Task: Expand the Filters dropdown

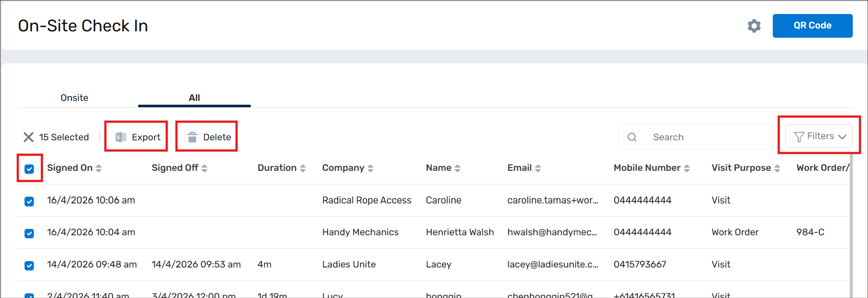Action: 819,136
